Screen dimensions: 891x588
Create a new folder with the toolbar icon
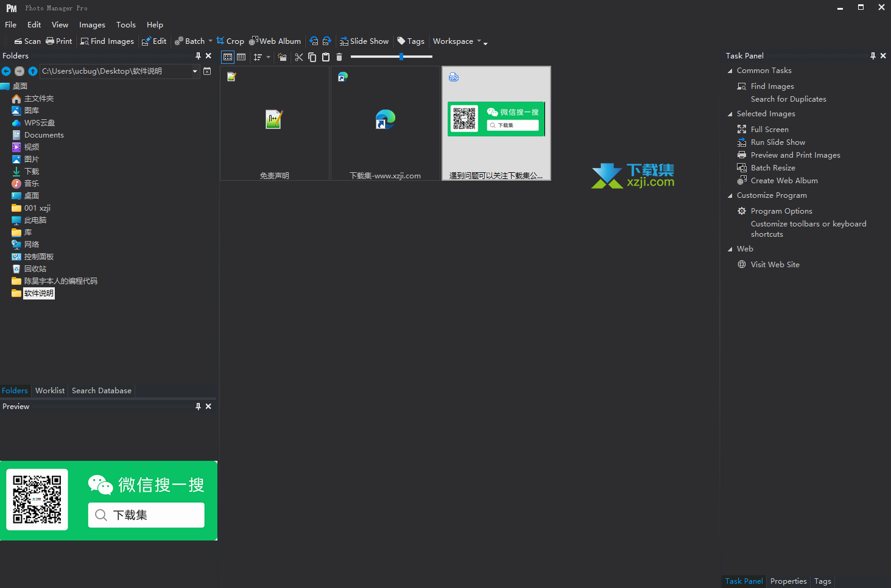[282, 57]
